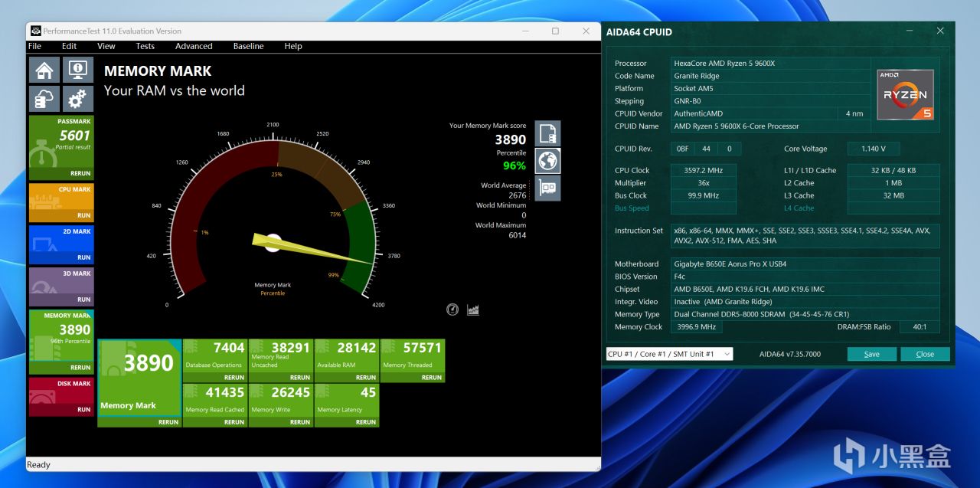Rerun the large Memory Mark 3890 tile
Image resolution: width=980 pixels, height=488 pixels.
168,422
